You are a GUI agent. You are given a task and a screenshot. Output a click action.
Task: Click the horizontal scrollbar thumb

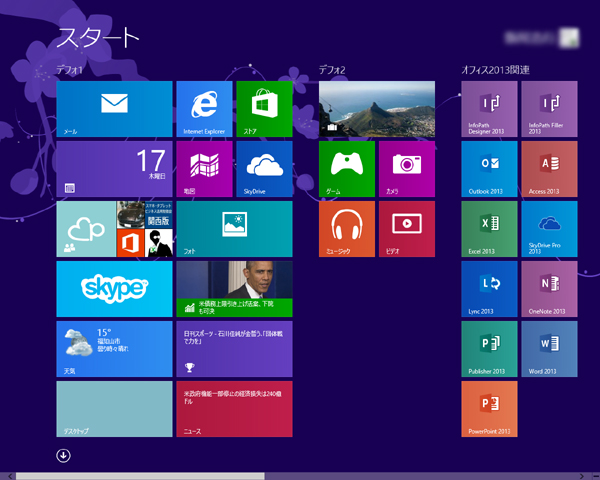coord(140,476)
